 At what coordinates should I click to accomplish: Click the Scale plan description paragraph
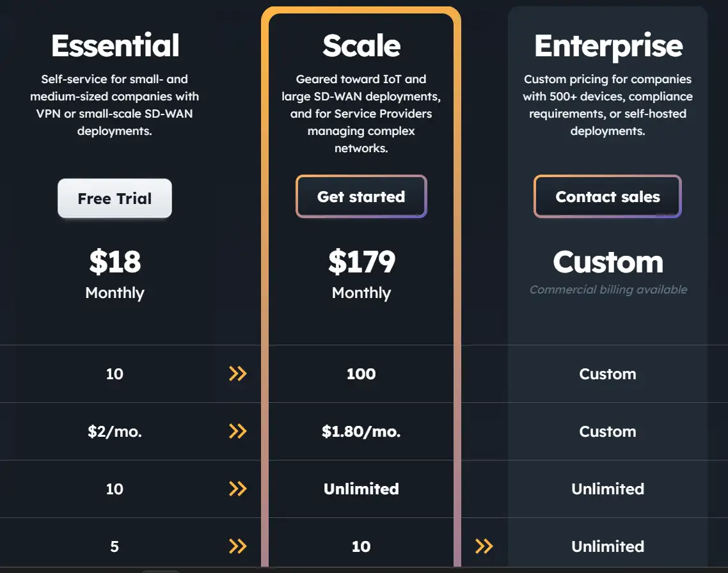[x=361, y=114]
